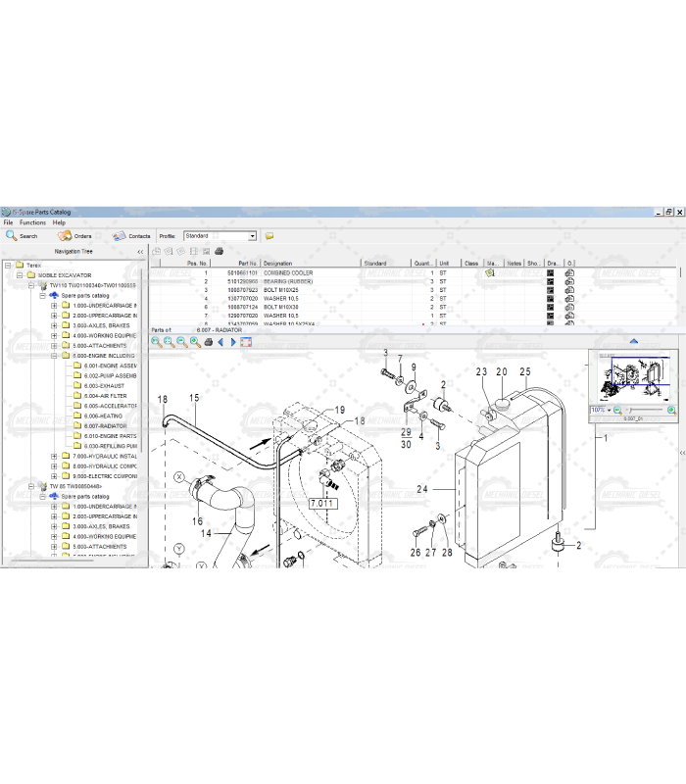
Task: Open the Contacts view
Action: click(131, 236)
